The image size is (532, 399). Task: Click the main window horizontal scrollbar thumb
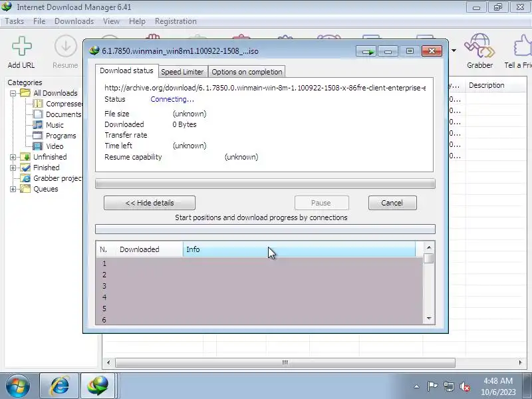(x=285, y=362)
